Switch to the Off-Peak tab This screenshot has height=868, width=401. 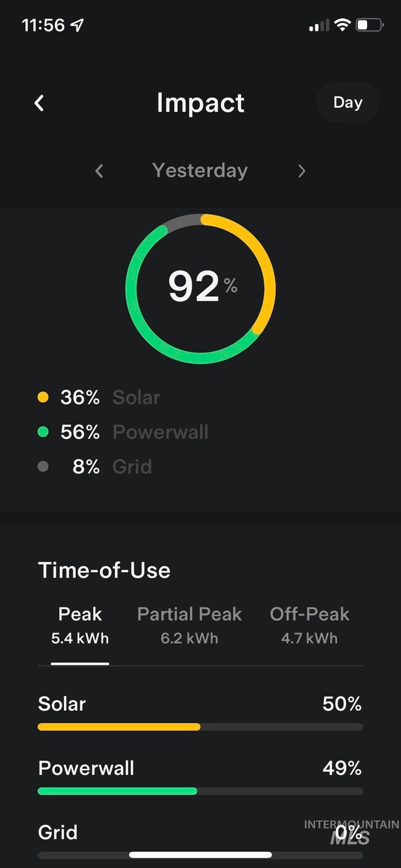310,625
